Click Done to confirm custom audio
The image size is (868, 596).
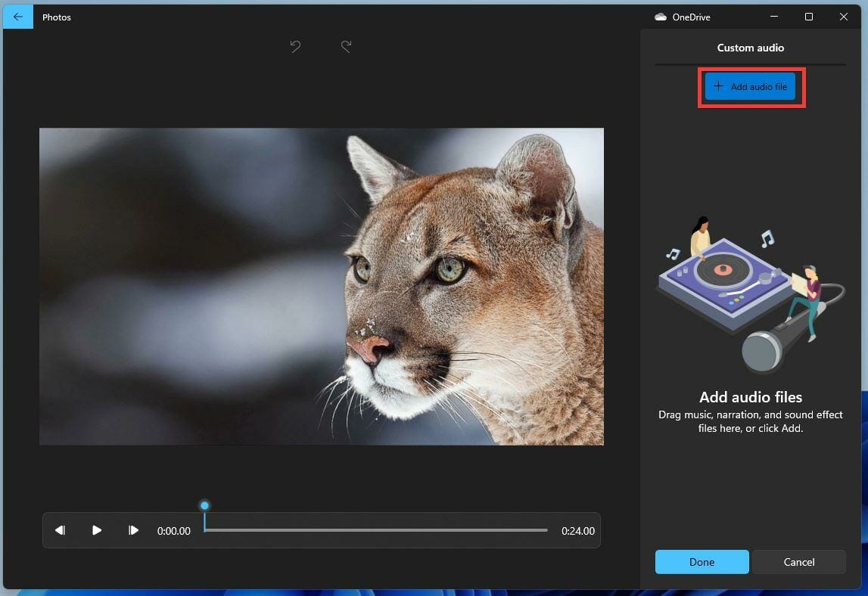(701, 562)
